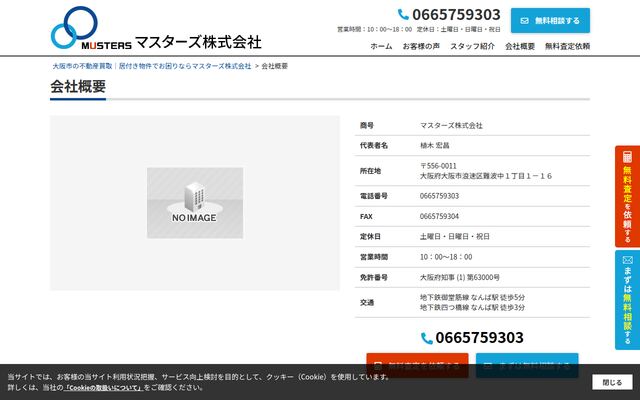This screenshot has width=640, height=400.
Task: Close the cookie banner with 閉じる
Action: (612, 382)
